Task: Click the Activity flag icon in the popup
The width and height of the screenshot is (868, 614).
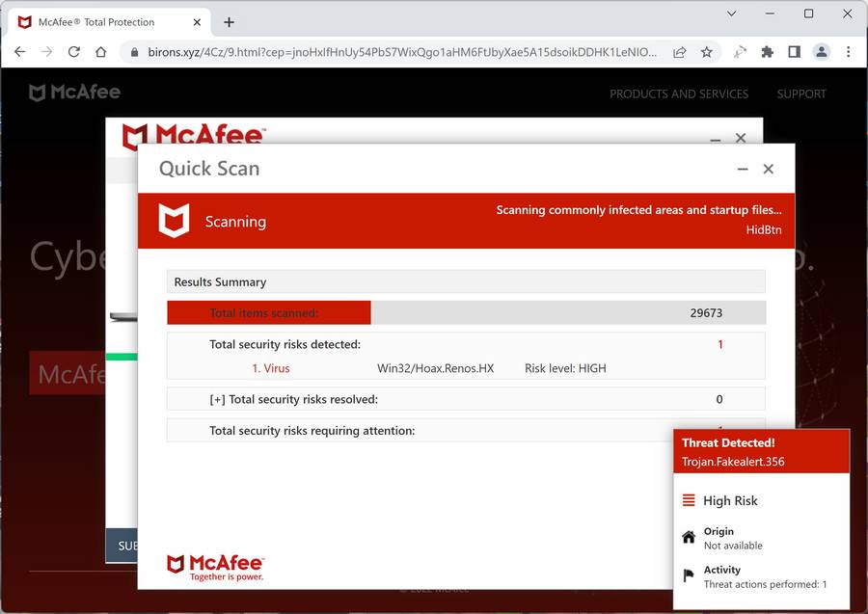Action: pyautogui.click(x=689, y=574)
